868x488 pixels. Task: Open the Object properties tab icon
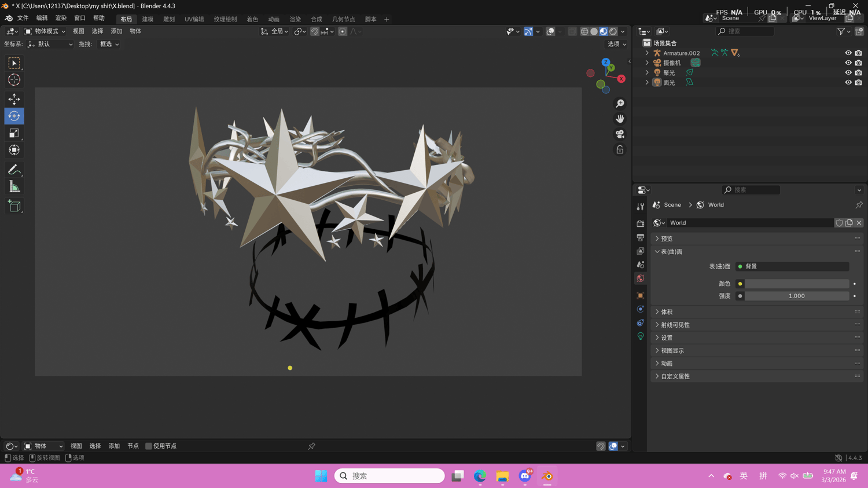tap(640, 295)
